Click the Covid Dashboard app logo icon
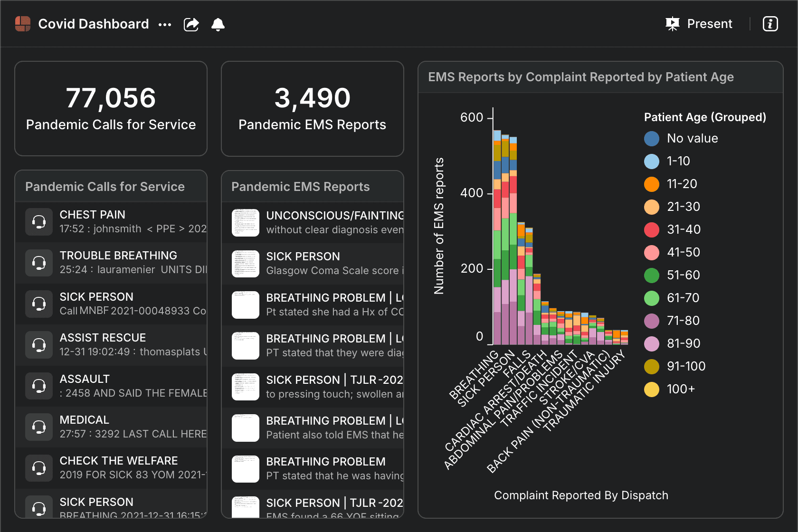The width and height of the screenshot is (798, 532). point(23,24)
